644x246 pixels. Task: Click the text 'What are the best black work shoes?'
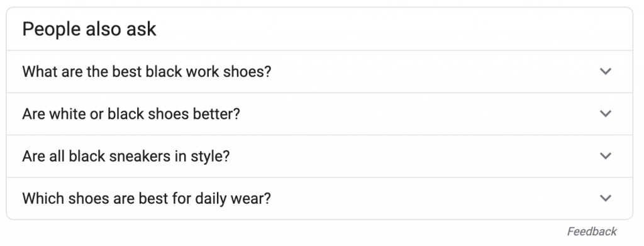(147, 72)
